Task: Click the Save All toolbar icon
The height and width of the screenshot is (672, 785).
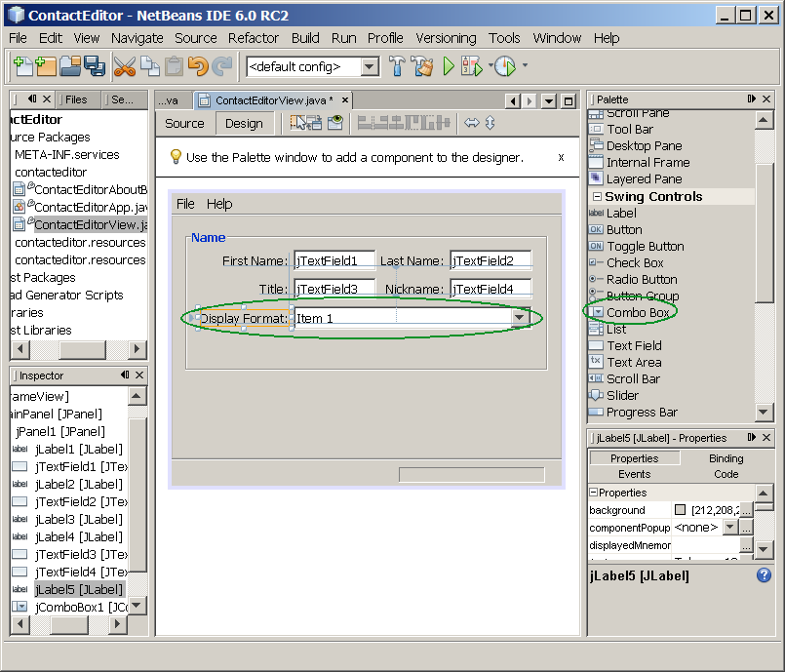Action: tap(95, 66)
